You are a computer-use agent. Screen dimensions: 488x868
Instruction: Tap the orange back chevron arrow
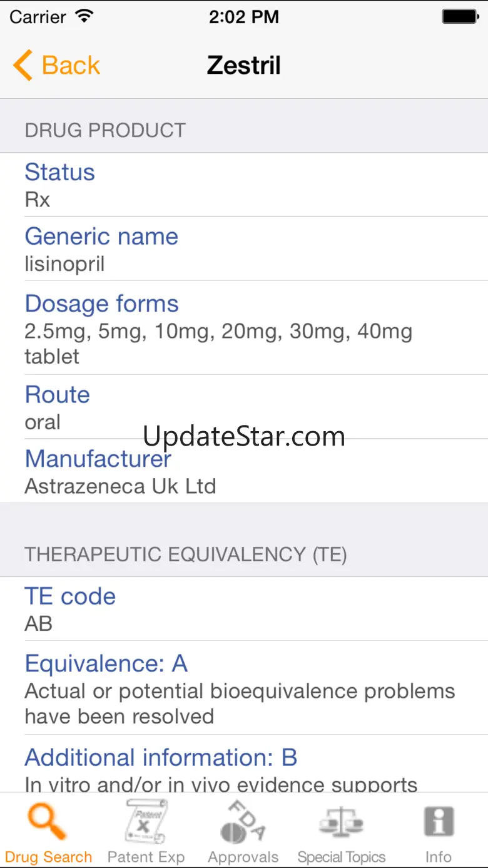click(x=23, y=65)
